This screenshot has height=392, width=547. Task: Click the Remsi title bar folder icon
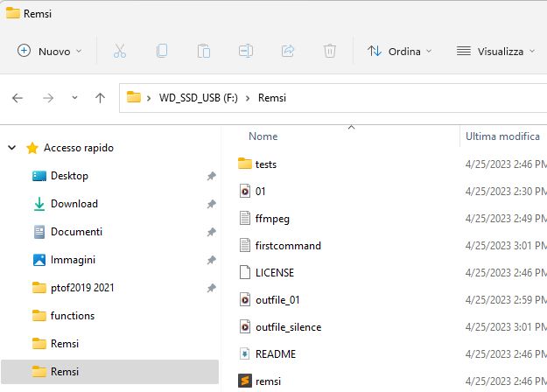pyautogui.click(x=13, y=13)
